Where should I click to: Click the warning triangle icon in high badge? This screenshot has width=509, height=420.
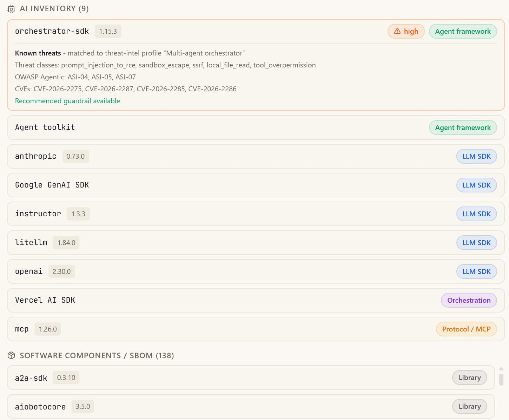click(x=397, y=31)
